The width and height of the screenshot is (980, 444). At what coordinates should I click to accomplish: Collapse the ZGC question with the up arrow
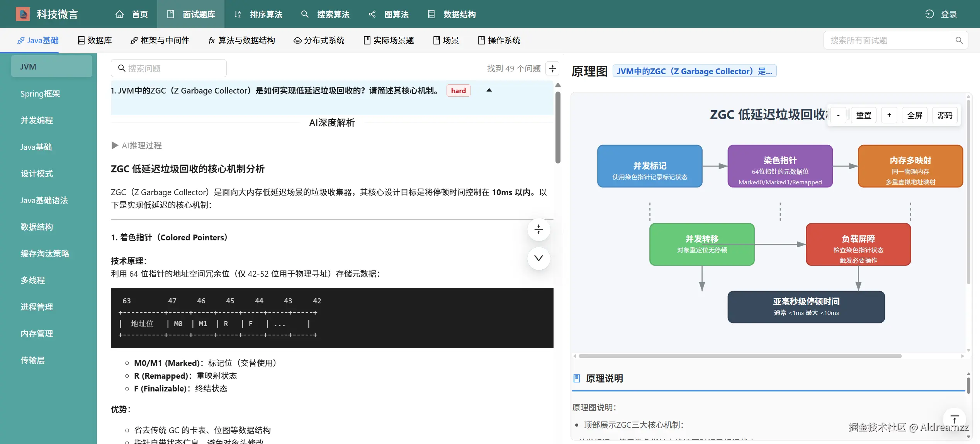pos(489,90)
